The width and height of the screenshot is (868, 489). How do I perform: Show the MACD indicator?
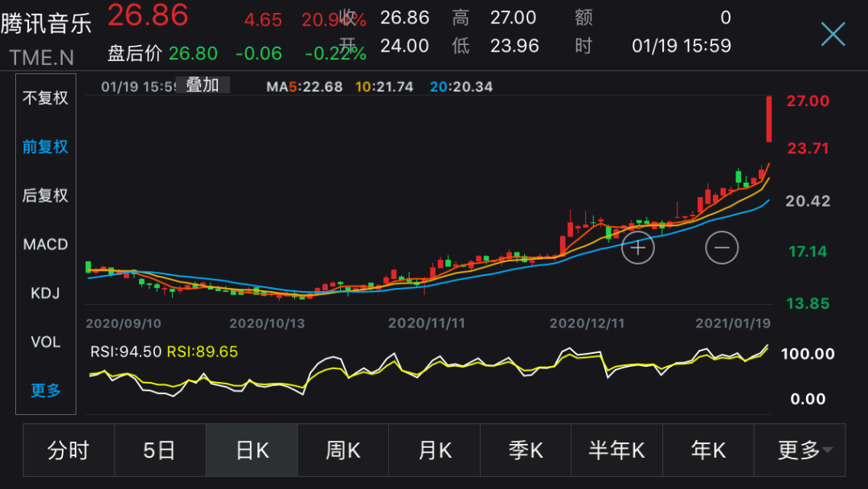[x=45, y=244]
